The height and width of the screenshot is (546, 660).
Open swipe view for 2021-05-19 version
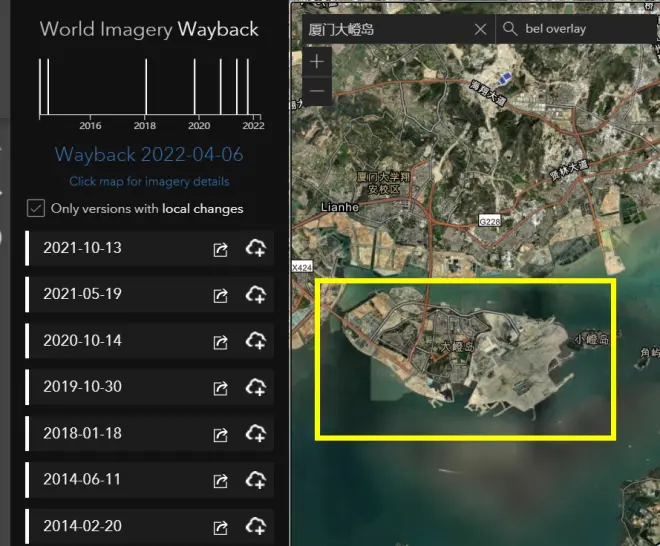[x=220, y=296]
